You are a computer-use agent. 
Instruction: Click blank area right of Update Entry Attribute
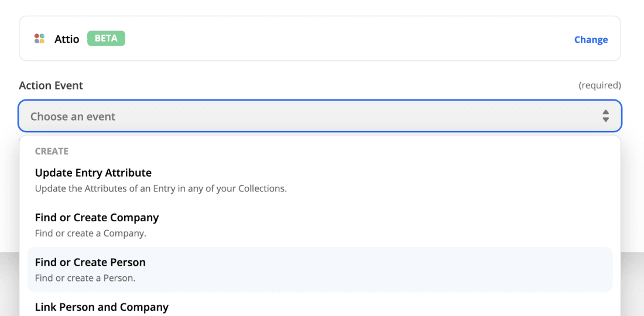pos(410,180)
